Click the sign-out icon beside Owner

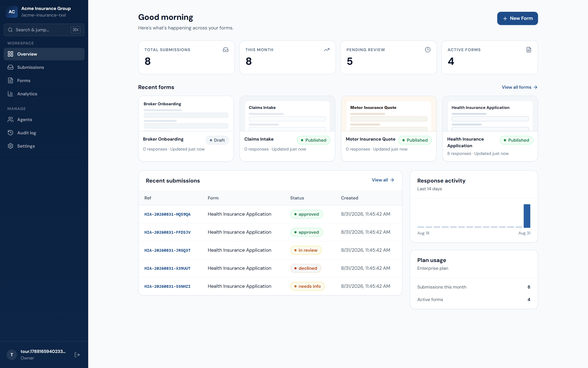point(77,355)
